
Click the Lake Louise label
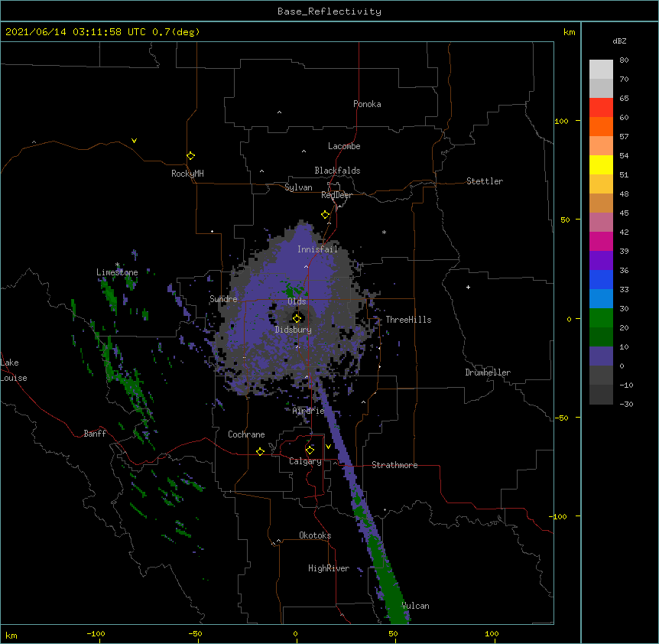coord(14,370)
